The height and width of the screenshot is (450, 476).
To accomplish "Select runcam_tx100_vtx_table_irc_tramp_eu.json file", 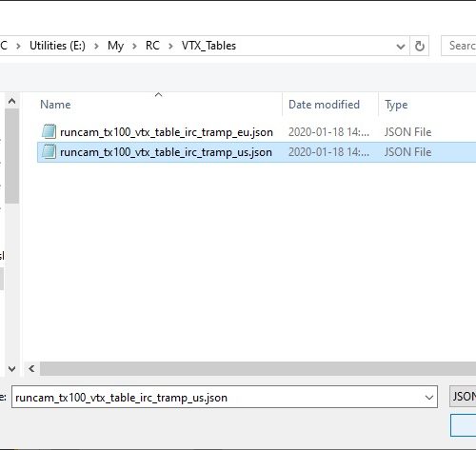I will pyautogui.click(x=167, y=132).
